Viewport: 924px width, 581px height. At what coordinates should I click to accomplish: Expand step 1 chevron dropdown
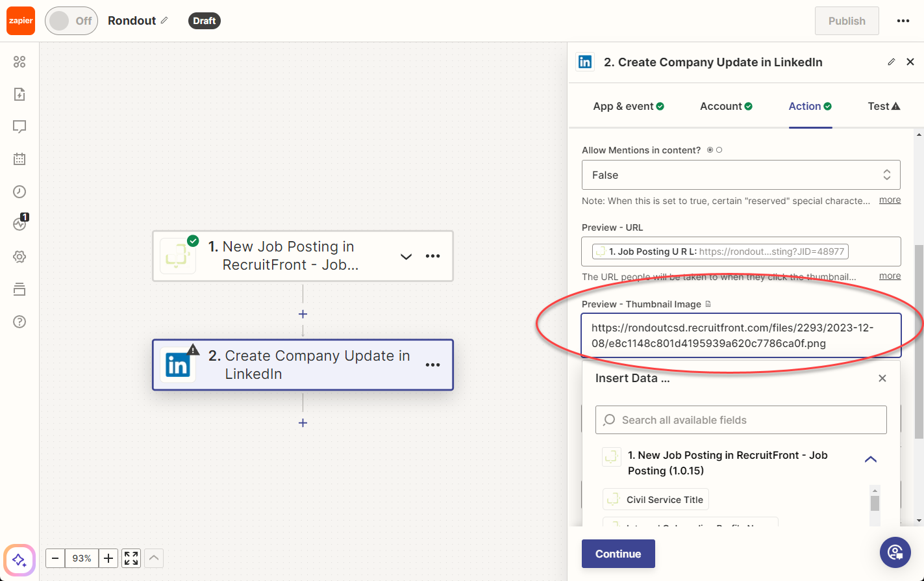[406, 256]
